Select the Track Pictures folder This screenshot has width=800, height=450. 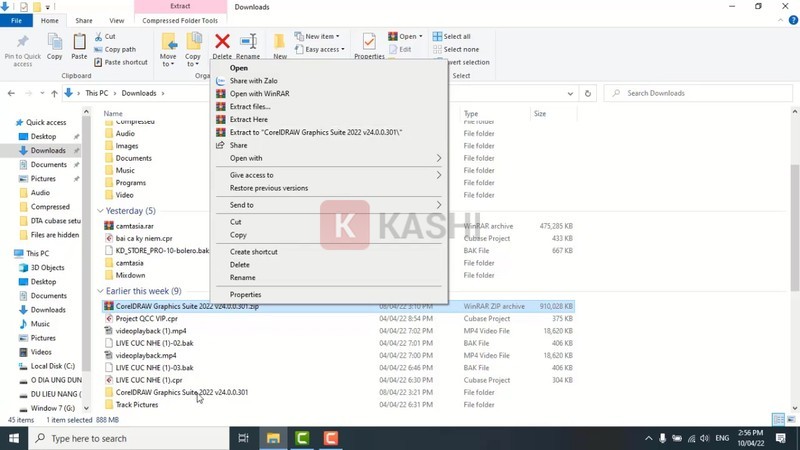click(x=137, y=405)
